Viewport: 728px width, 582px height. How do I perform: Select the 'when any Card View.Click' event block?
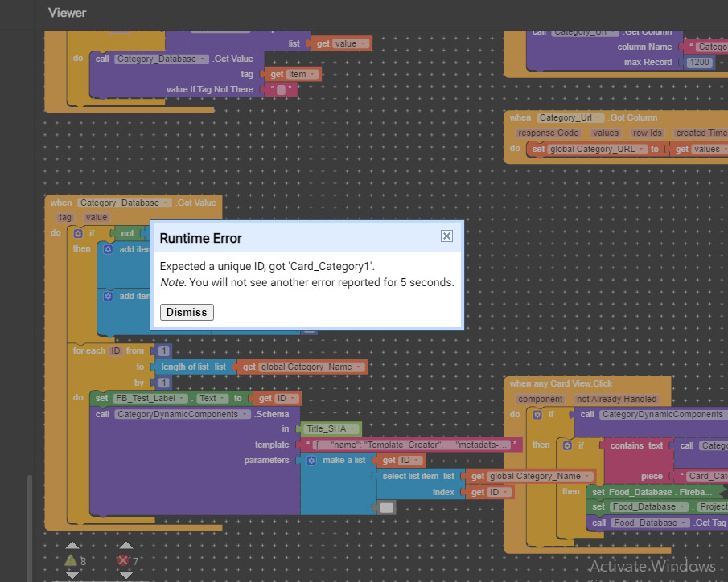pos(561,383)
